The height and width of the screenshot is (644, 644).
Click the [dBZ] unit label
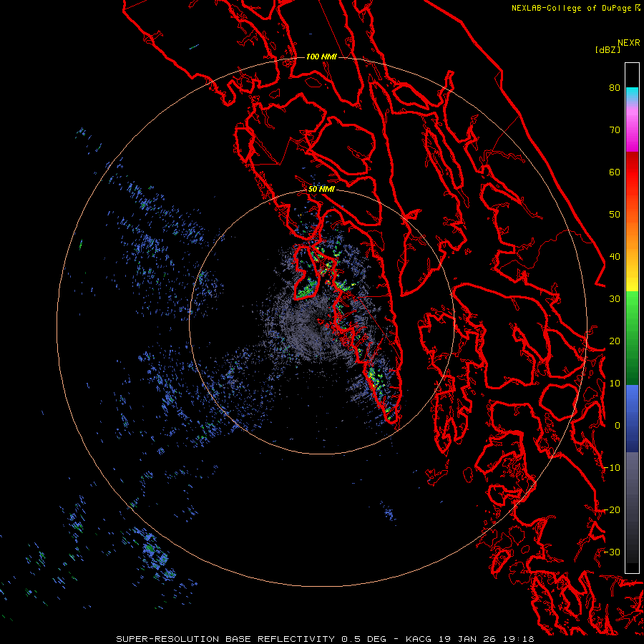tap(608, 49)
